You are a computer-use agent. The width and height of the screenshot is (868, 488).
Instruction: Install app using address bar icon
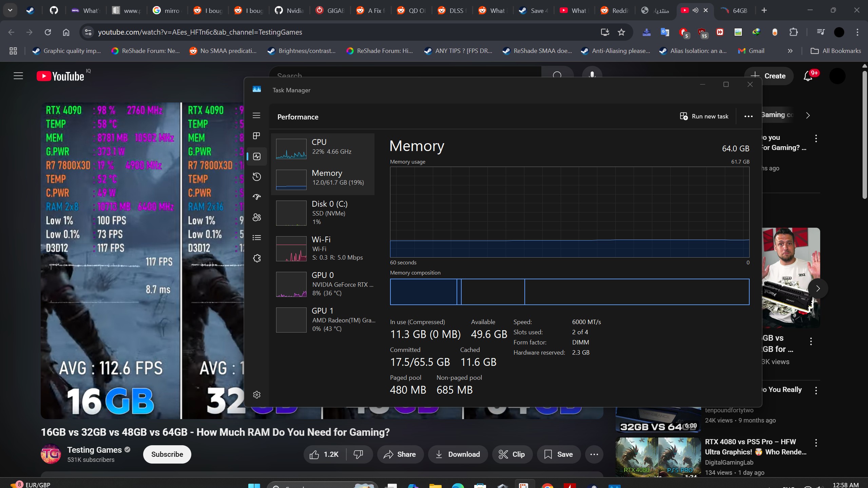point(605,32)
